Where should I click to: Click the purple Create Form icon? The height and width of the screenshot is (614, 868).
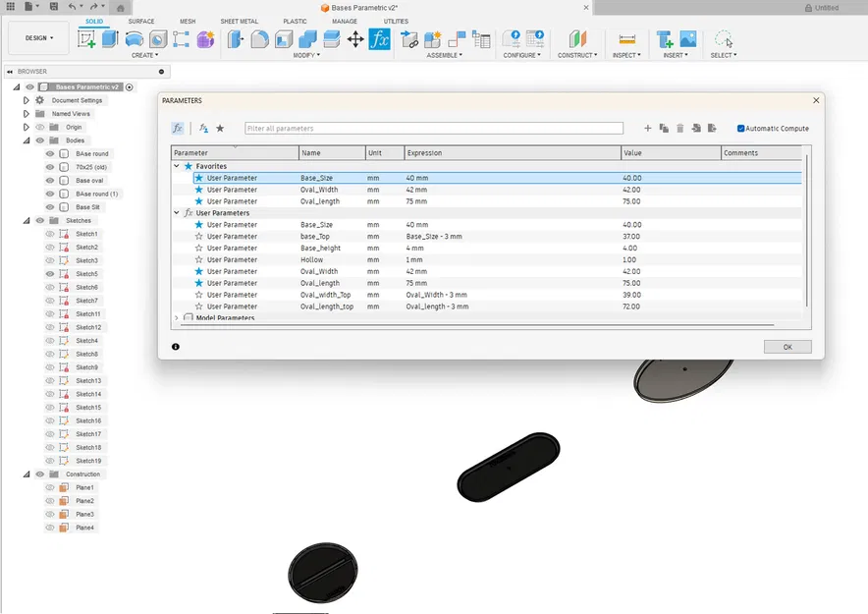205,39
